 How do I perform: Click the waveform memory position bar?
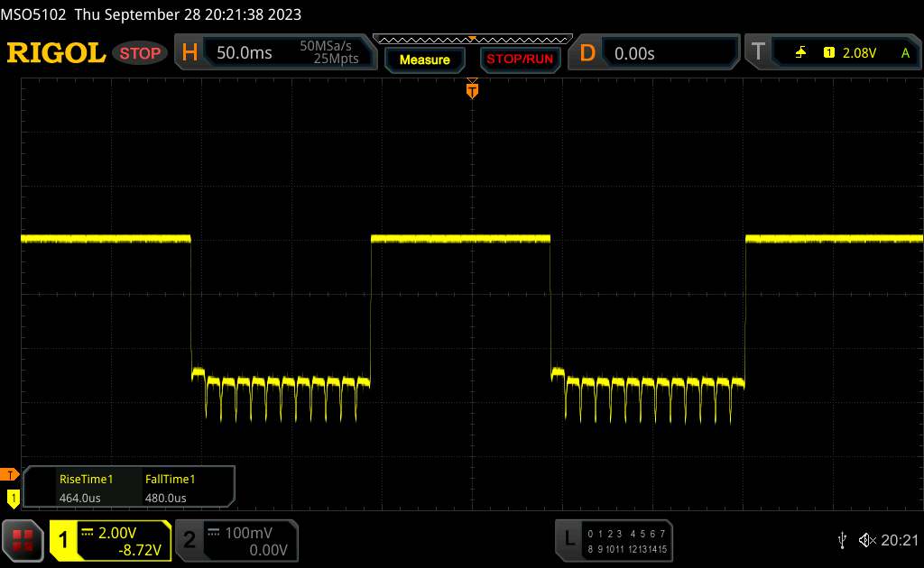473,40
